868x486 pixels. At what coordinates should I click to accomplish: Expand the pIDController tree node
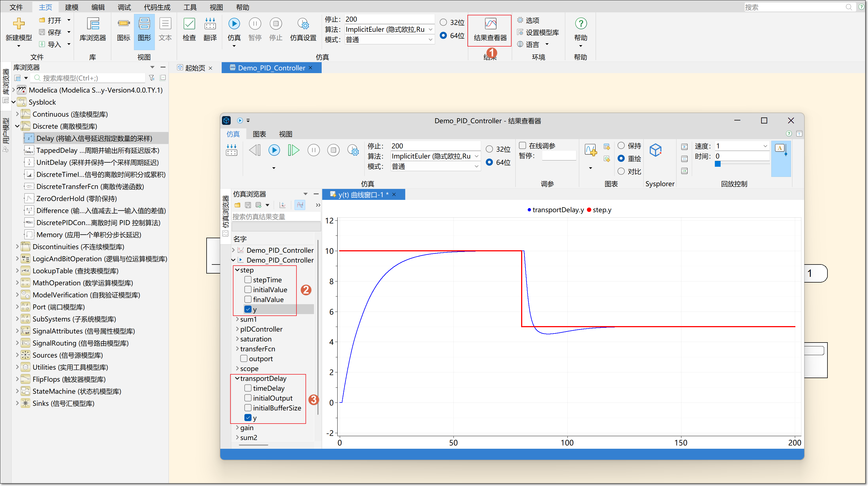click(237, 329)
